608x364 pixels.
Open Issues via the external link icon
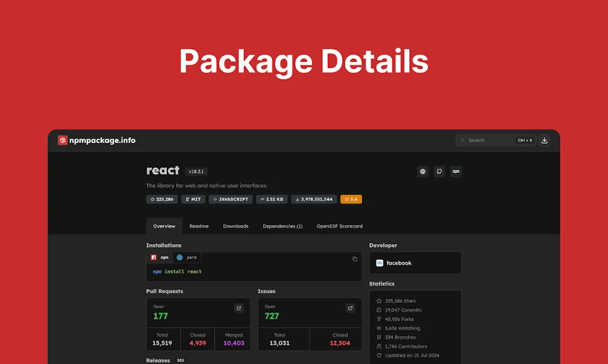(x=351, y=308)
